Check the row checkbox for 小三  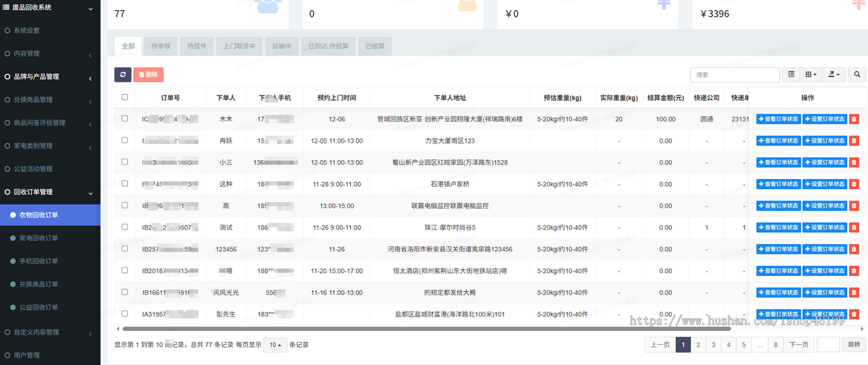[x=125, y=162]
